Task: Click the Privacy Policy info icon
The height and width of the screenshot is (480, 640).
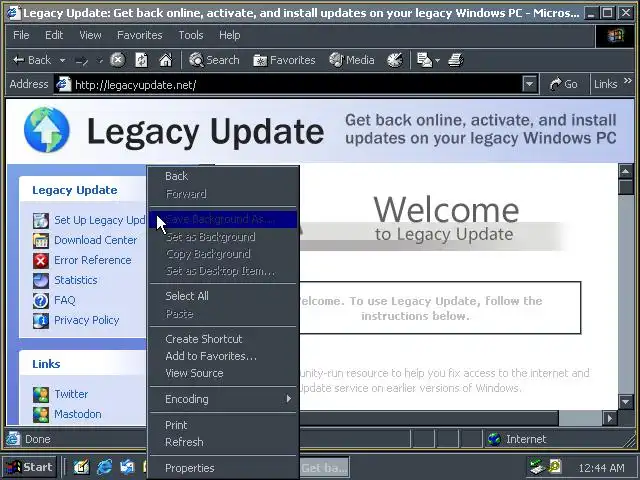Action: click(41, 320)
